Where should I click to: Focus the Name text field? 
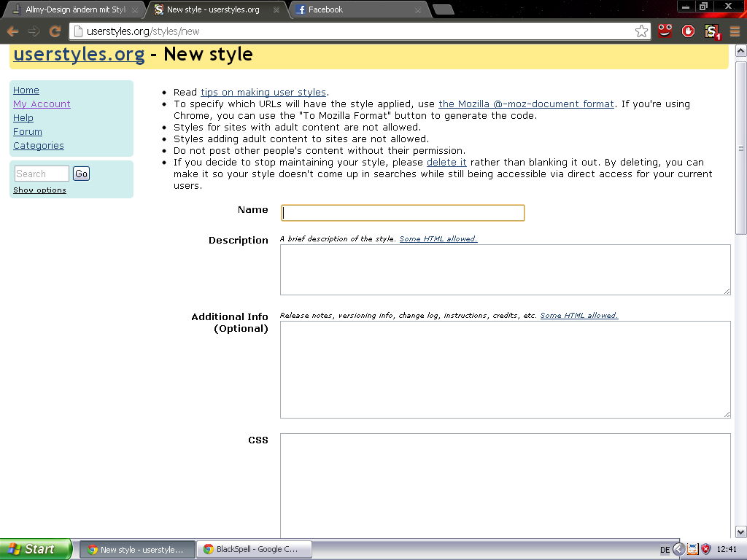coord(403,213)
